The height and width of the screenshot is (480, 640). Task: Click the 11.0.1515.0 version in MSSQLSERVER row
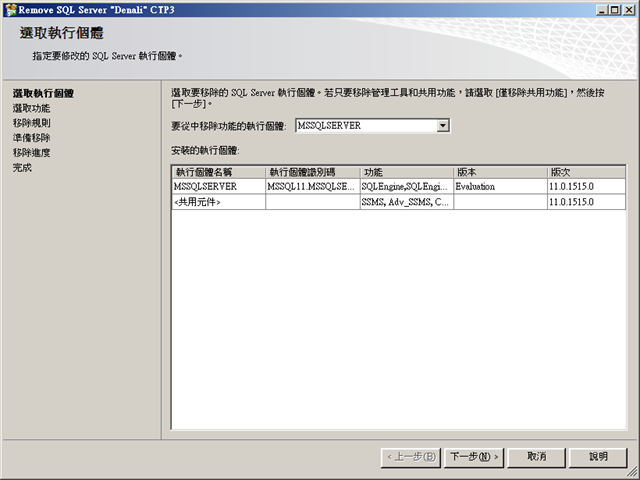(x=586, y=187)
